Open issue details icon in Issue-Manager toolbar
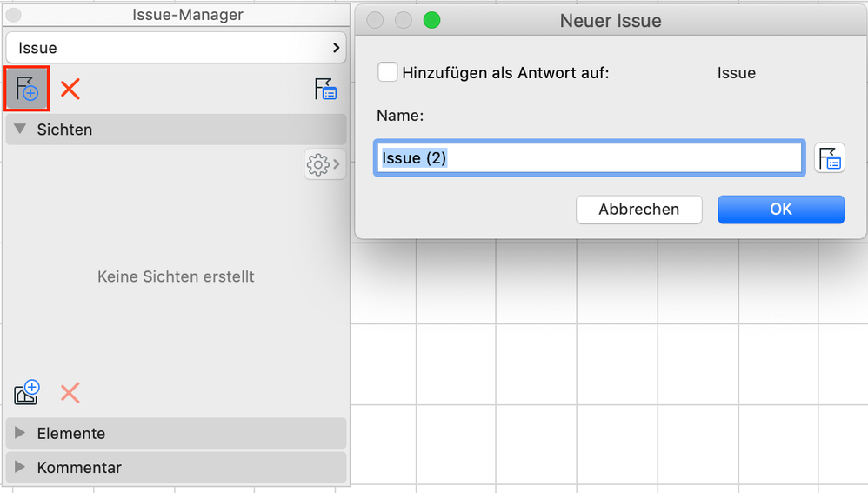This screenshot has height=493, width=868. [326, 89]
